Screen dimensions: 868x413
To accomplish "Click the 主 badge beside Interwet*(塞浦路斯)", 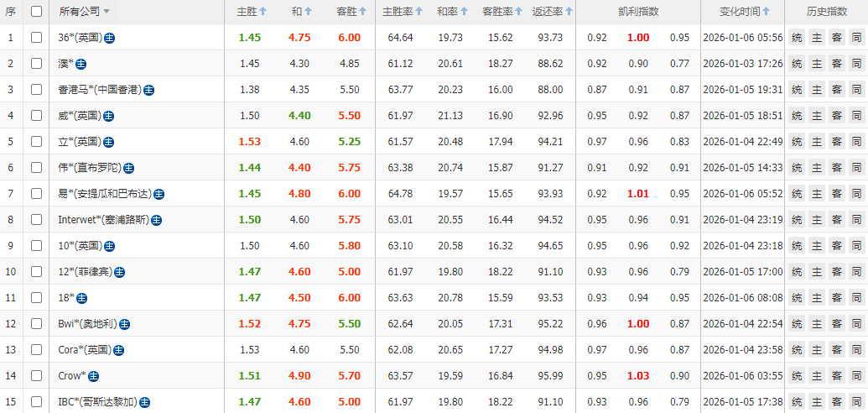I will tap(156, 220).
